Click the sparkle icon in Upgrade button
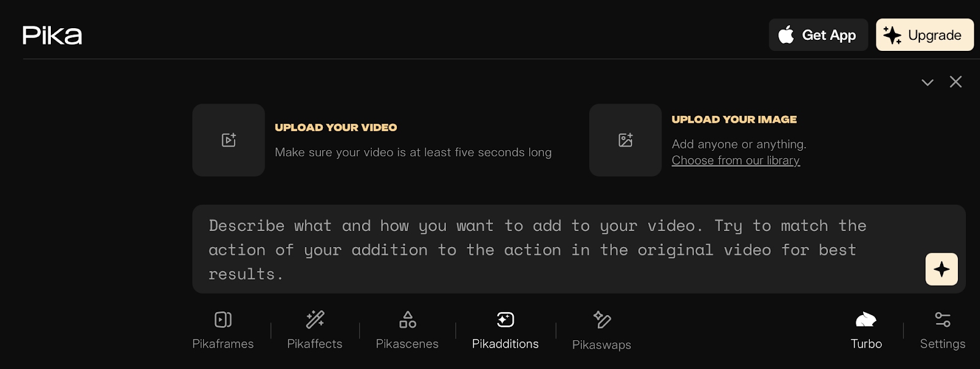 tap(892, 35)
